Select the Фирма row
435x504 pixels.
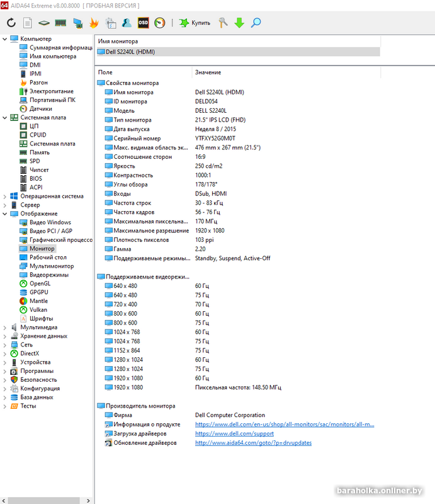point(239,415)
